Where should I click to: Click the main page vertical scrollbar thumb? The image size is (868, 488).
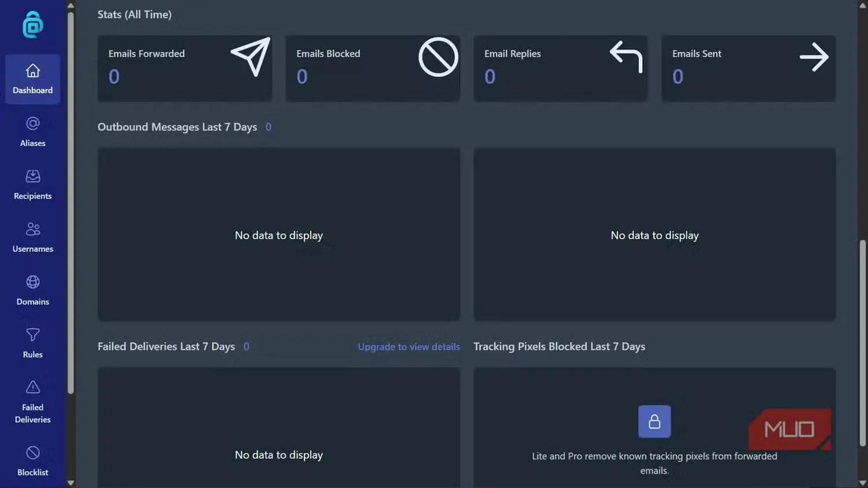(863, 343)
